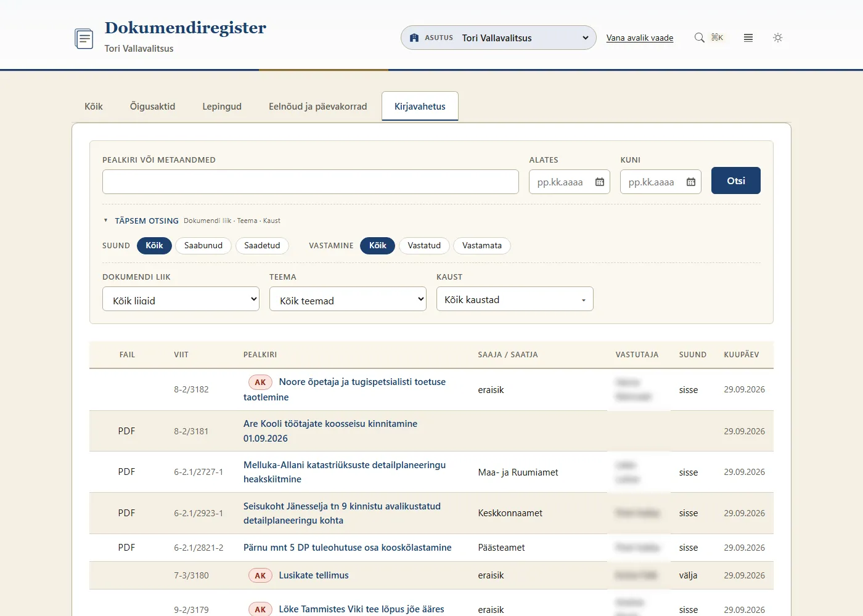Toggle light/dark theme sun icon
Image resolution: width=863 pixels, height=616 pixels.
[x=778, y=38]
